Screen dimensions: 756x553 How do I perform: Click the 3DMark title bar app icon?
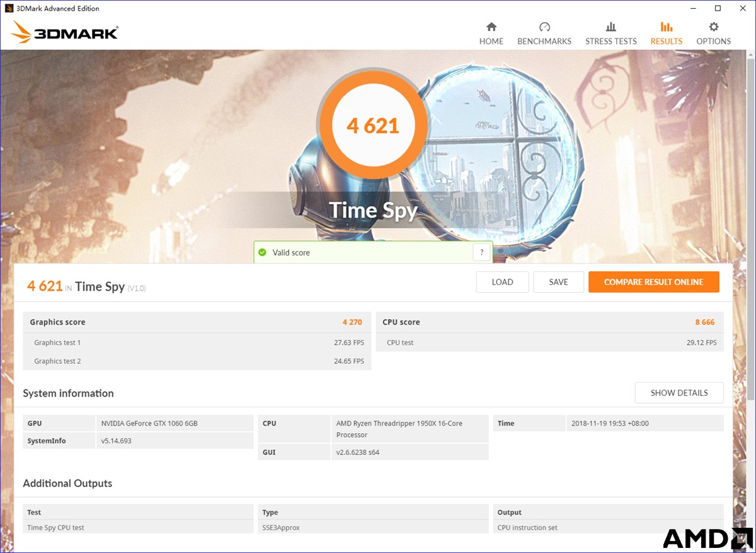point(10,8)
